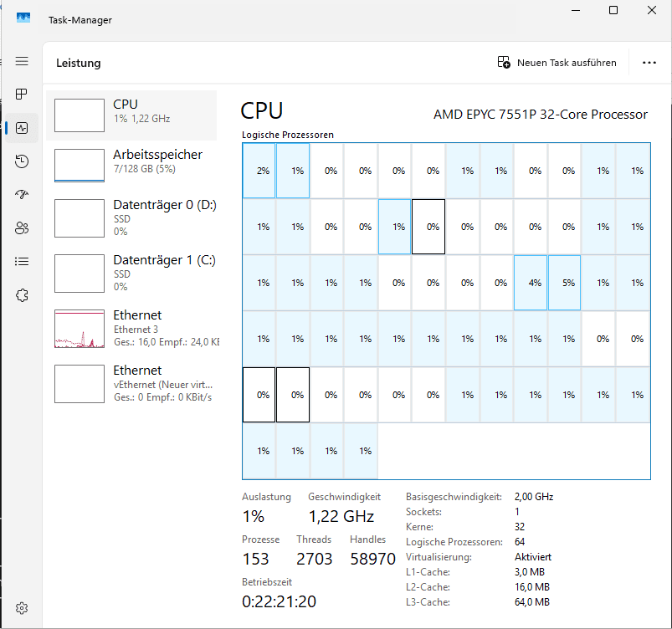
Task: Click the Geschwindigkeit value 1,22 GHz
Action: (341, 516)
